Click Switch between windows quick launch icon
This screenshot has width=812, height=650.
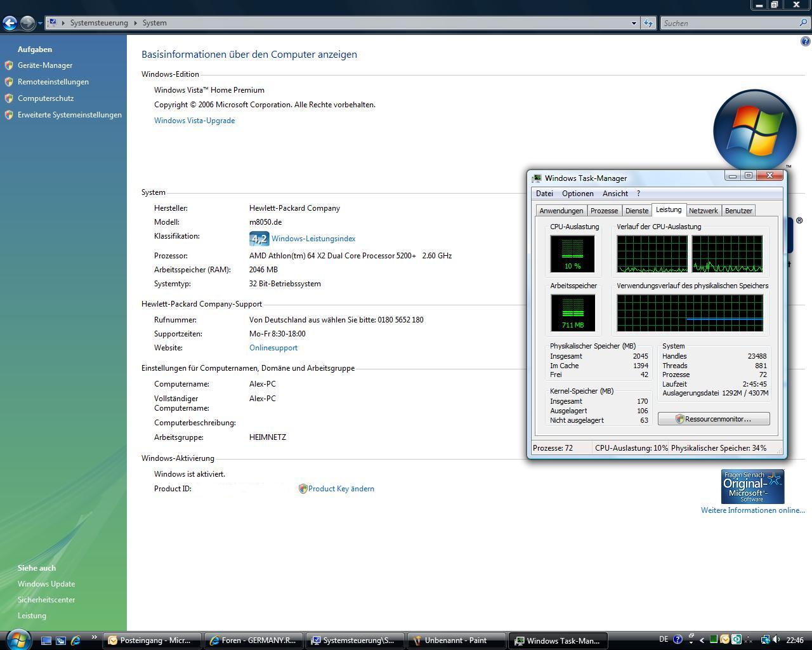point(61,641)
